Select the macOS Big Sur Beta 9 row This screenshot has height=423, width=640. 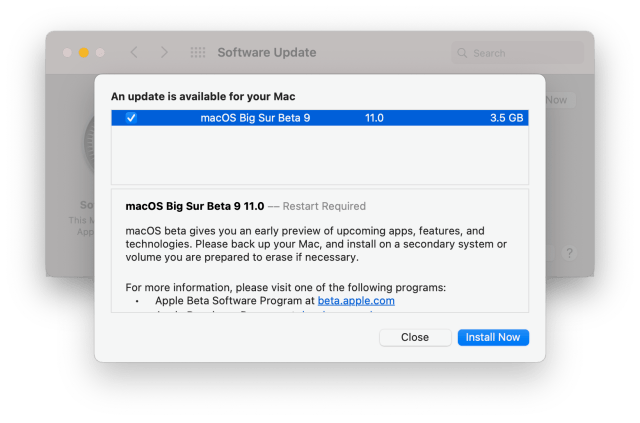point(320,118)
